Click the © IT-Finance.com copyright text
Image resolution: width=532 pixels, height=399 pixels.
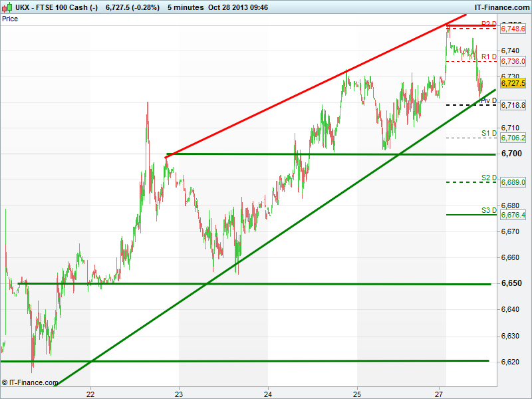click(x=30, y=382)
